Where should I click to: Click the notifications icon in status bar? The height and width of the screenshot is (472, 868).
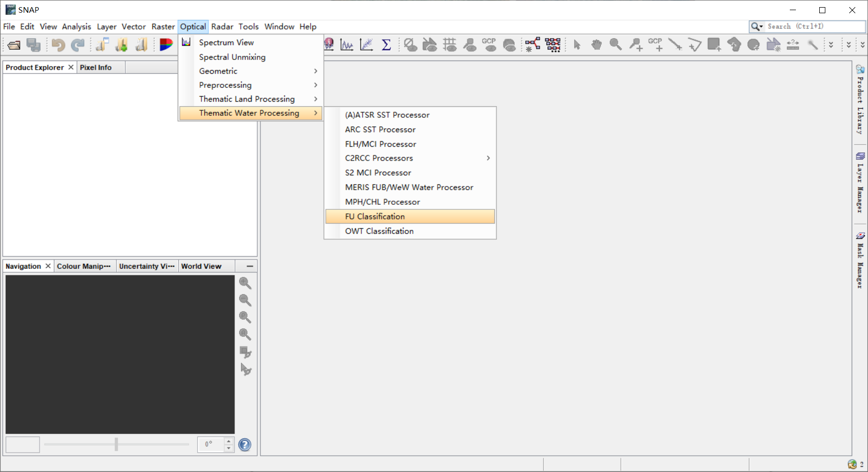point(852,464)
